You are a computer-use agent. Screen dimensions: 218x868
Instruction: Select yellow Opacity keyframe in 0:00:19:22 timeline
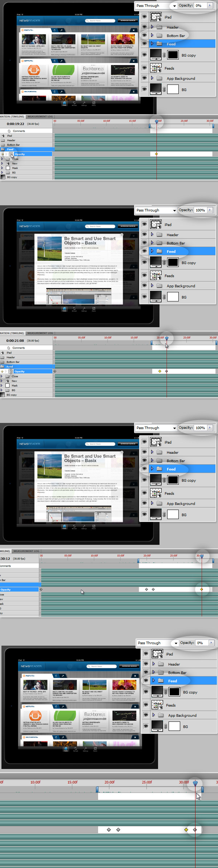point(157,154)
